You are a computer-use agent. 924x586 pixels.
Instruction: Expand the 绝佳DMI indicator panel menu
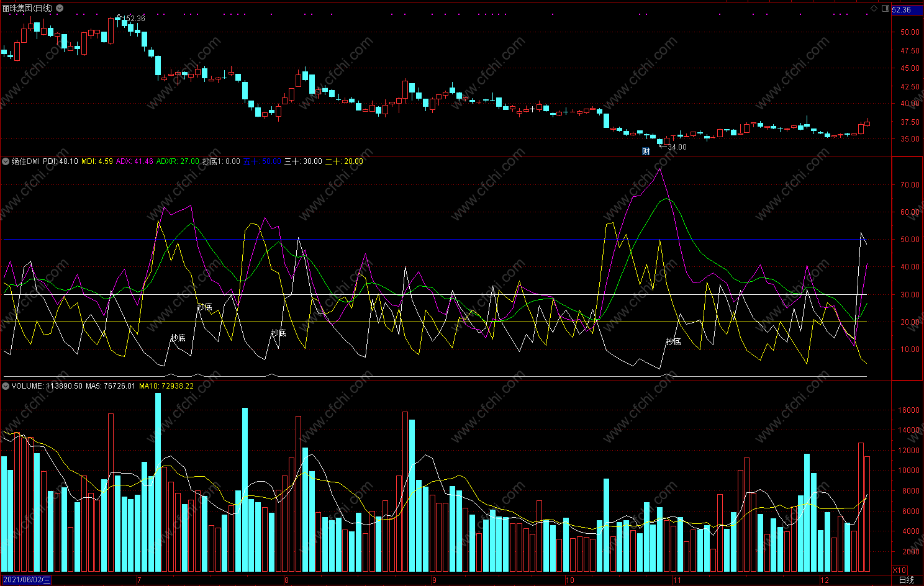(x=6, y=161)
